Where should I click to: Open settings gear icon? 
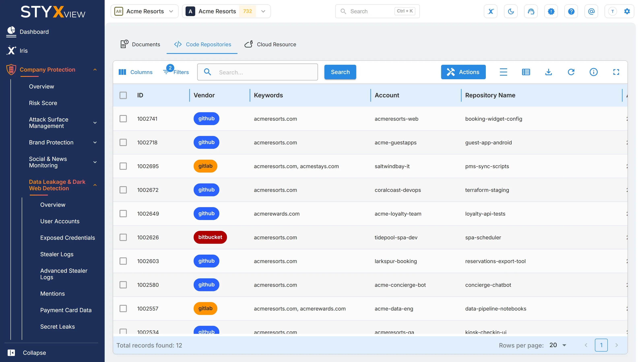click(627, 11)
